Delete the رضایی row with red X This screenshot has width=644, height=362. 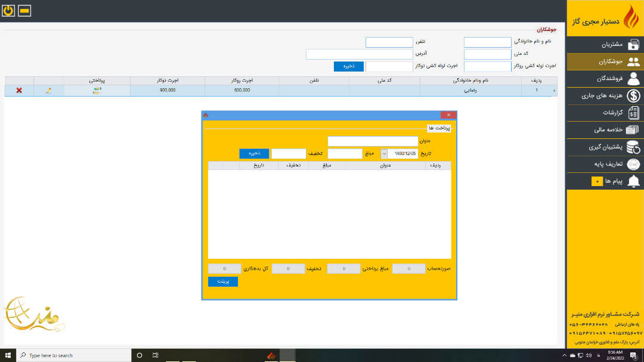pos(19,90)
